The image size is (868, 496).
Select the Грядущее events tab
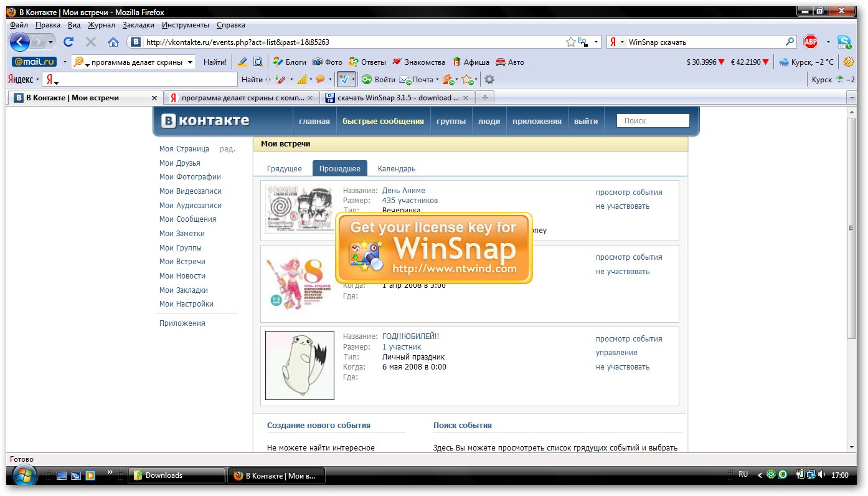pyautogui.click(x=285, y=169)
